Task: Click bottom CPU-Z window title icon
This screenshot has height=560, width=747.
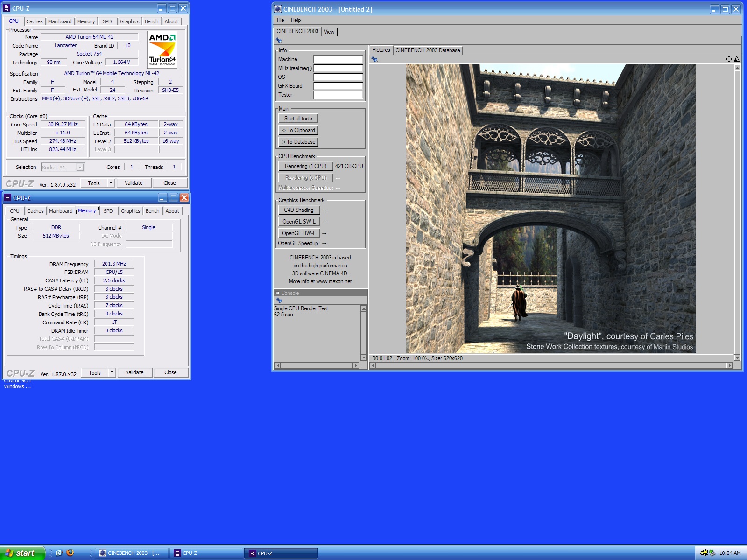Action: pyautogui.click(x=7, y=198)
